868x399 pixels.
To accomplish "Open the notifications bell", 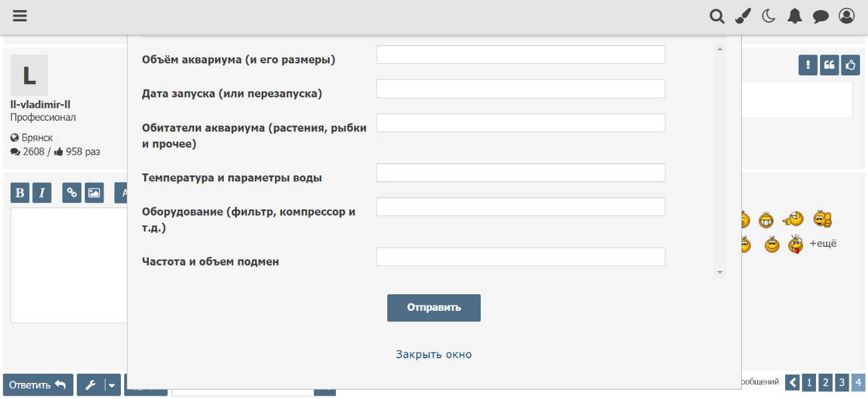I will pyautogui.click(x=795, y=17).
